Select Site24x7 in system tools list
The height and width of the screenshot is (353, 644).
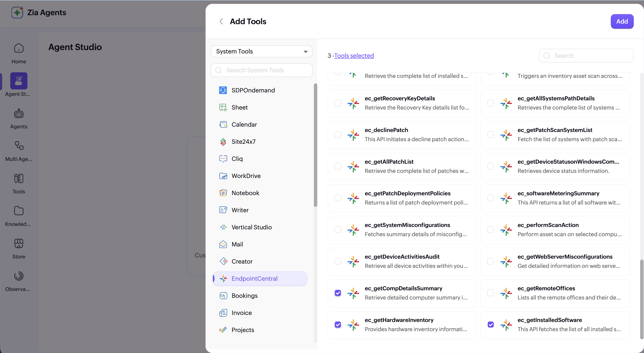[260, 142]
